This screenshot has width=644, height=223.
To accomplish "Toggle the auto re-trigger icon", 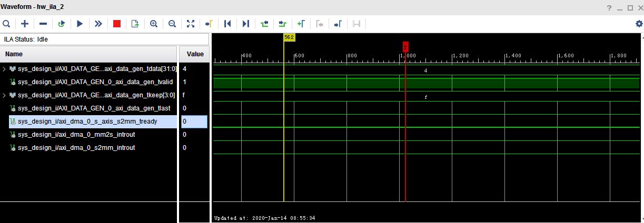I will click(x=62, y=24).
